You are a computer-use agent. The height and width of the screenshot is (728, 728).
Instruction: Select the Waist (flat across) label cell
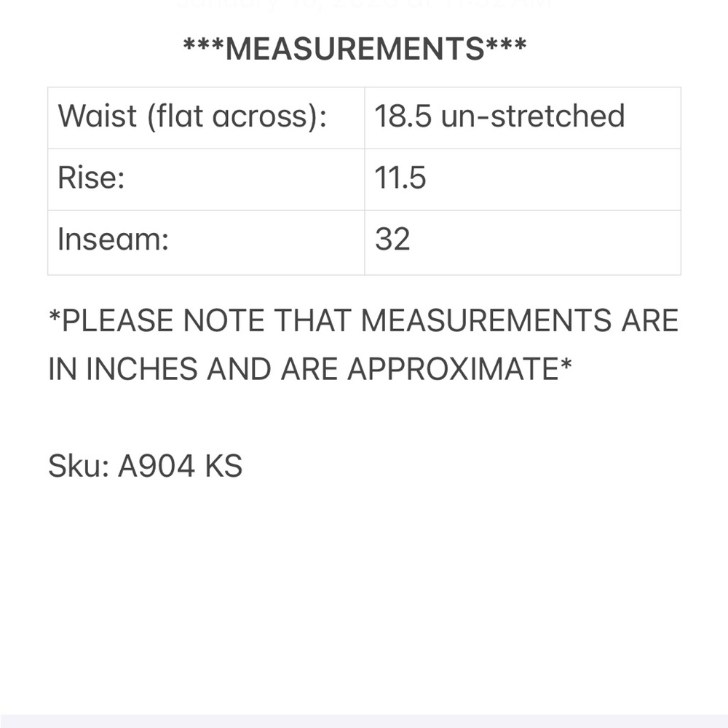(206, 118)
